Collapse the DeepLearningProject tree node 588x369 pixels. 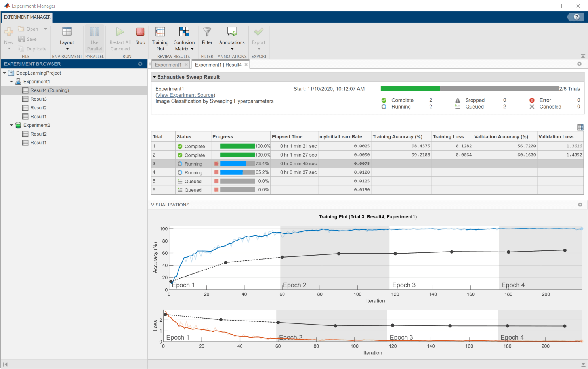[4, 73]
